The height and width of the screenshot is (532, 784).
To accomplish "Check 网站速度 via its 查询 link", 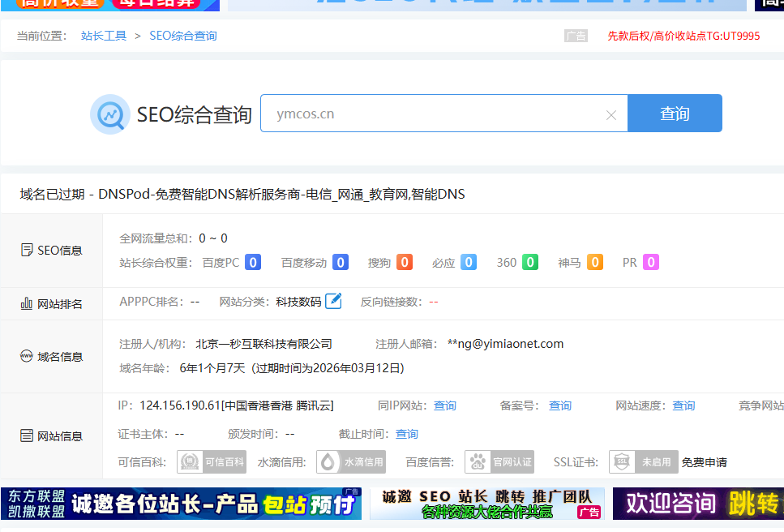I will click(x=683, y=405).
